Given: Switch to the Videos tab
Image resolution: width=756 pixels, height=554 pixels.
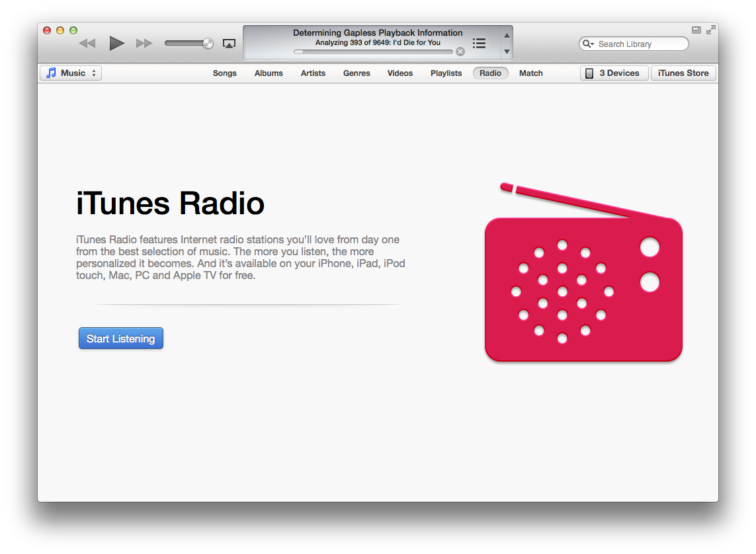Looking at the screenshot, I should point(400,73).
